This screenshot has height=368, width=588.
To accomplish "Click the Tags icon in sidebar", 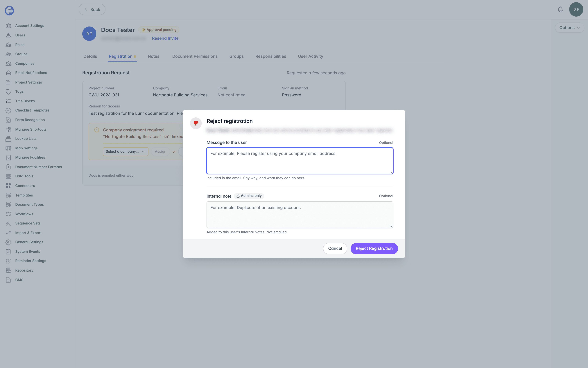I will (x=8, y=91).
